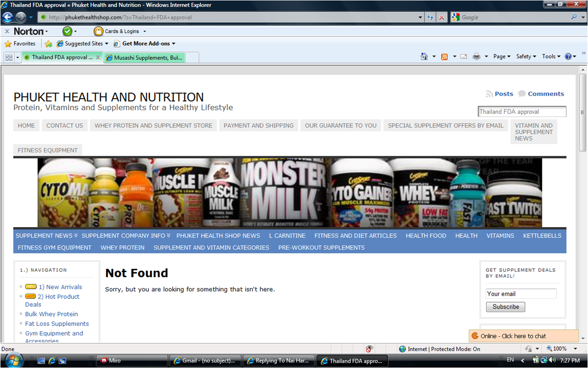Click the vertical page scrollbar thumb
588x368 pixels.
(583, 112)
